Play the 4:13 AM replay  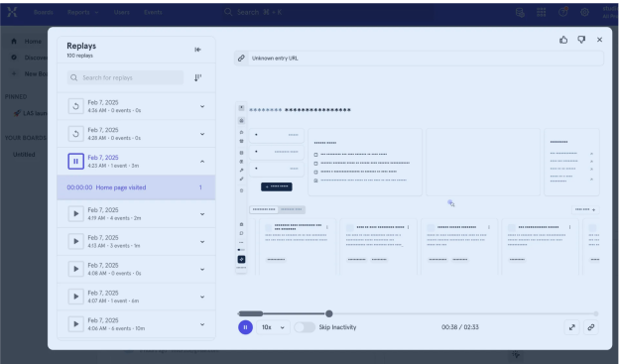(75, 241)
